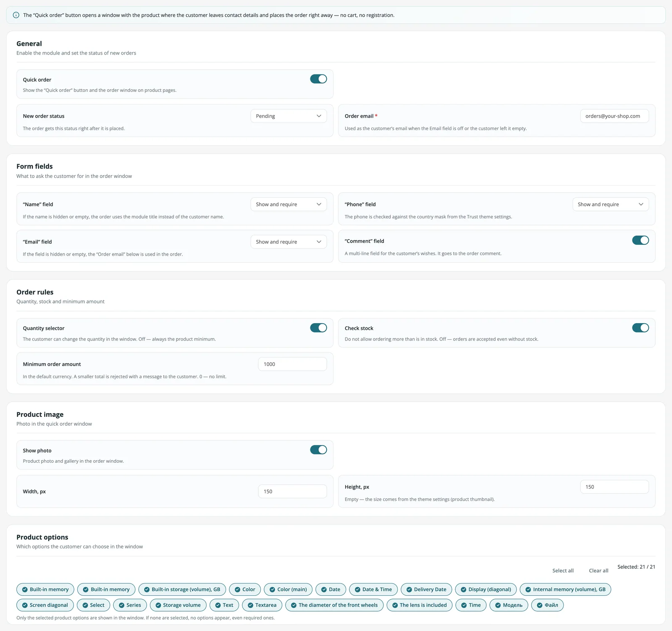The width and height of the screenshot is (672, 631).
Task: Uncheck the Series chip
Action: 130,605
